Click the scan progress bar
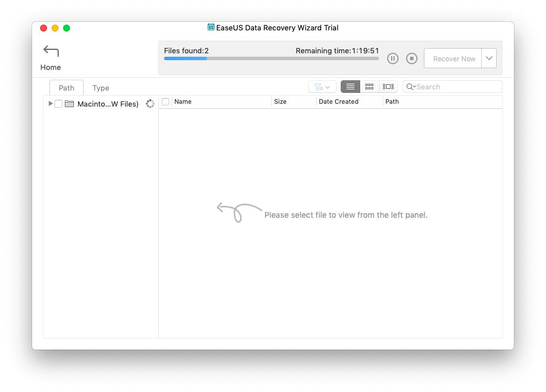Viewport: 546px width, 392px height. 271,58
